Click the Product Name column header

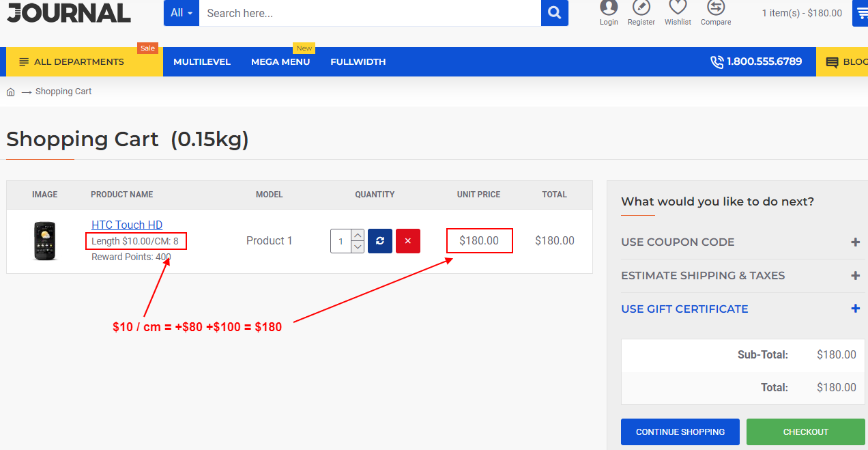pyautogui.click(x=122, y=195)
